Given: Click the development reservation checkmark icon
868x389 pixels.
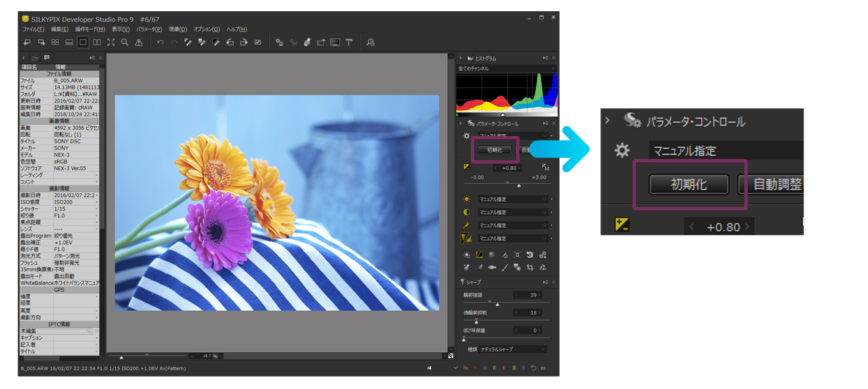Looking at the screenshot, I should tap(258, 42).
